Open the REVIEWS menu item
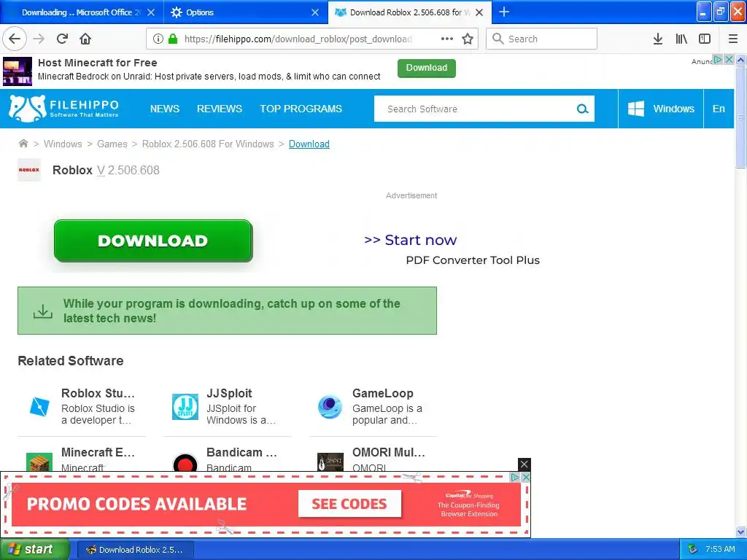The width and height of the screenshot is (747, 560). 220,109
